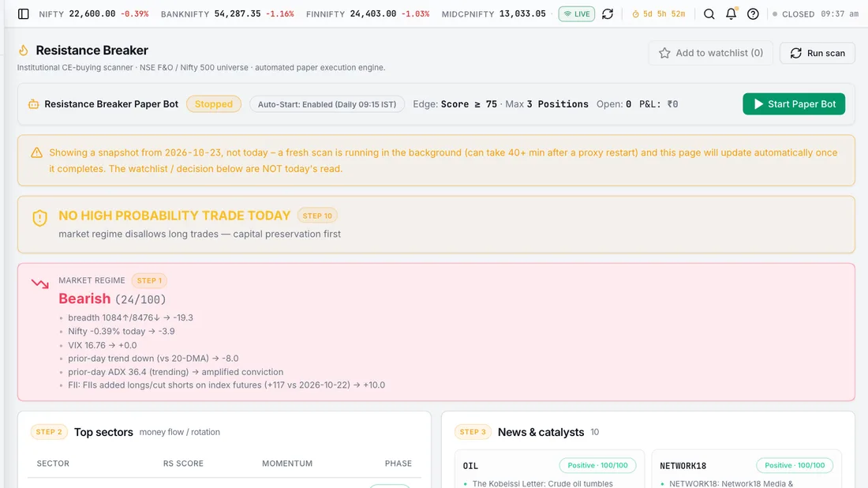Sort by the SECTOR column header
Screen dimensions: 868x488
click(x=53, y=464)
